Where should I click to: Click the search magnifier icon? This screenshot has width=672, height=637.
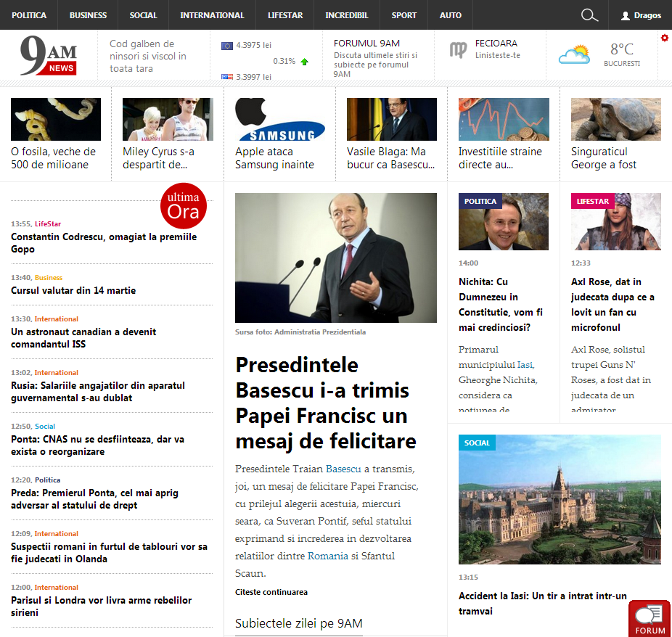[589, 15]
